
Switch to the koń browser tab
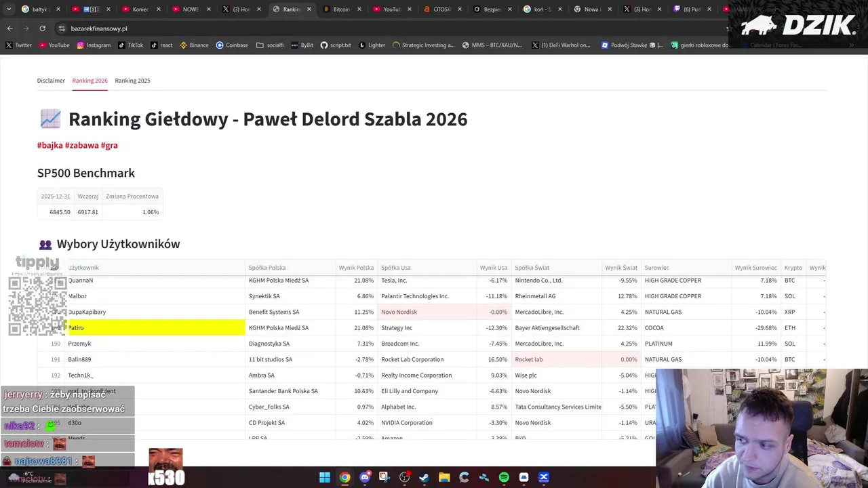click(542, 9)
